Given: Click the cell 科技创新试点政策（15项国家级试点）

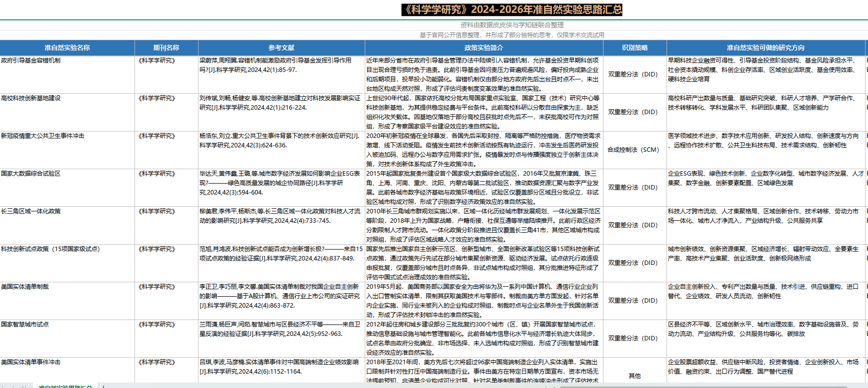Looking at the screenshot, I should (67, 263).
